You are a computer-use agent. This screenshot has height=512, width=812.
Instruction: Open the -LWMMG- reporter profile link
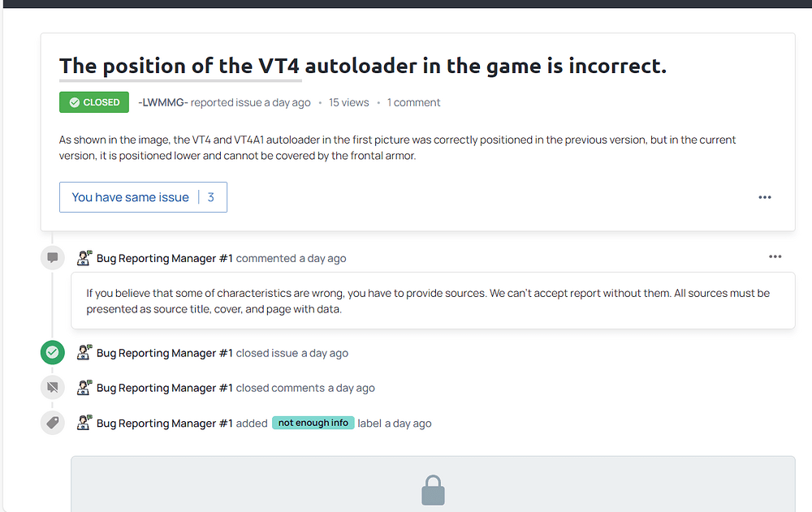tap(163, 102)
